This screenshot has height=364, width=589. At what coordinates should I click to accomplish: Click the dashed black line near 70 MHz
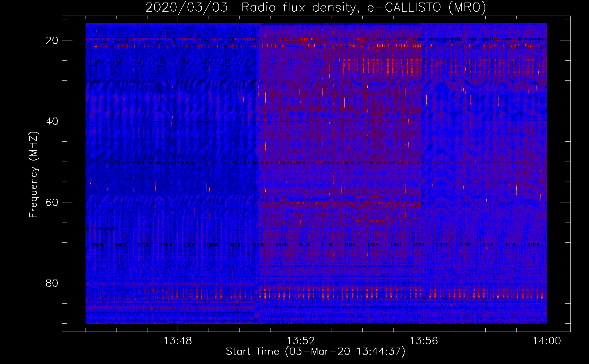[x=316, y=244]
